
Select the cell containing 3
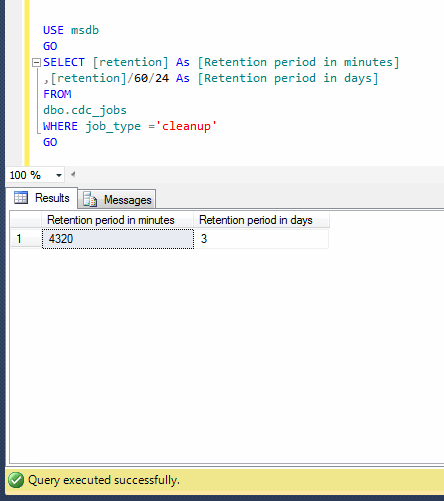click(x=261, y=239)
